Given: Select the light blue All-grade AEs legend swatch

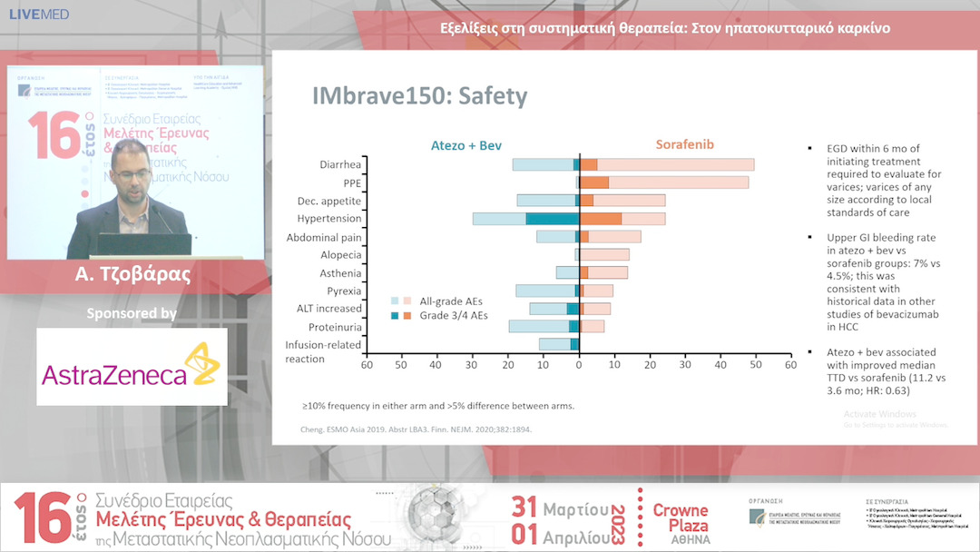Looking at the screenshot, I should pyautogui.click(x=396, y=301).
